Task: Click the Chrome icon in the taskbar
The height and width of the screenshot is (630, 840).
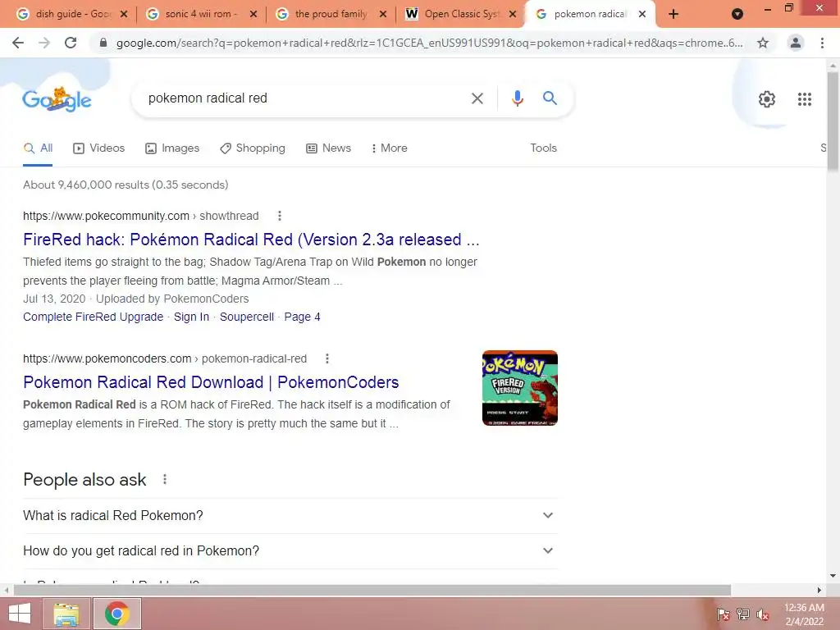Action: [117, 614]
